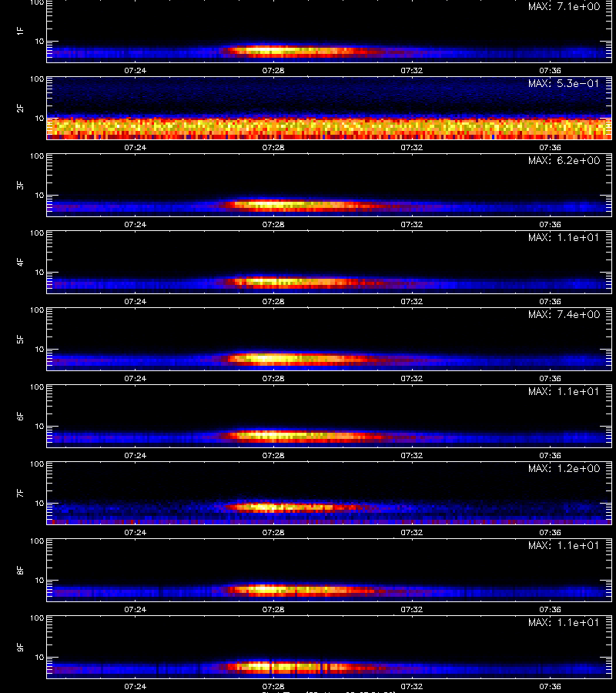Image resolution: width=616 pixels, height=693 pixels.
Task: Click the 3F panel axis label
Action: [x=20, y=185]
